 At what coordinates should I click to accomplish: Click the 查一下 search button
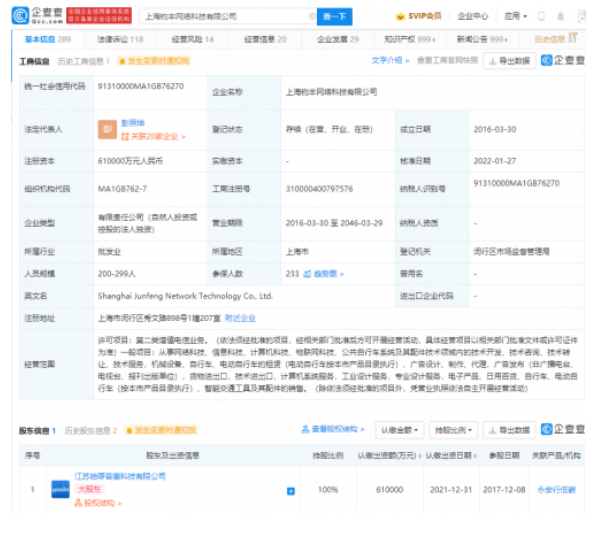click(x=334, y=16)
